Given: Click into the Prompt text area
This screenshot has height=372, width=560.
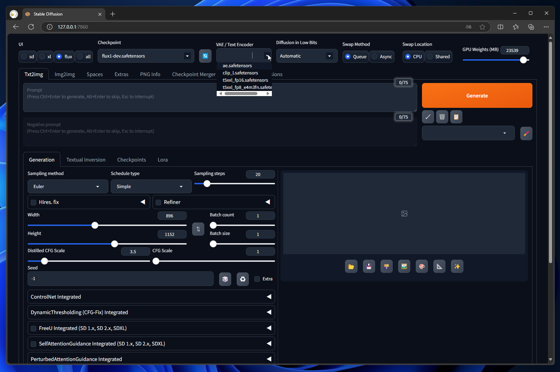Looking at the screenshot, I should point(220,97).
